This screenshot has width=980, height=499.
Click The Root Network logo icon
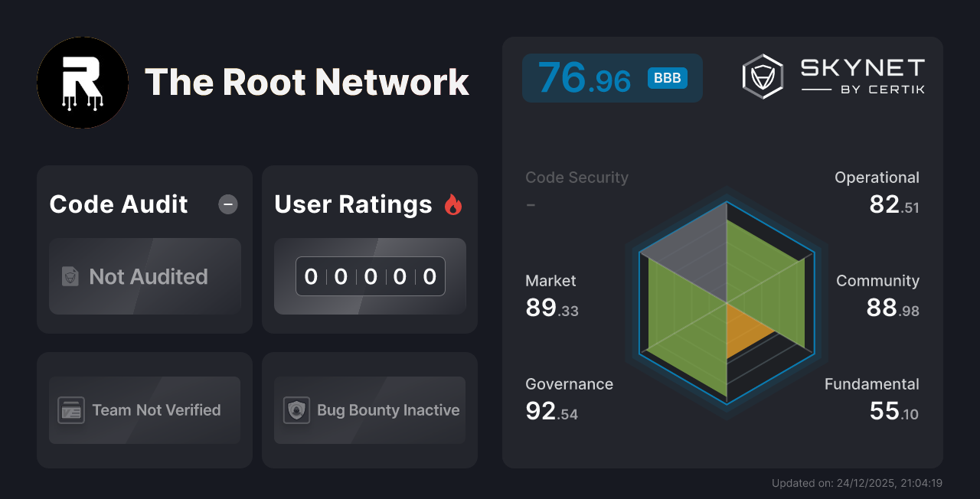click(x=82, y=82)
